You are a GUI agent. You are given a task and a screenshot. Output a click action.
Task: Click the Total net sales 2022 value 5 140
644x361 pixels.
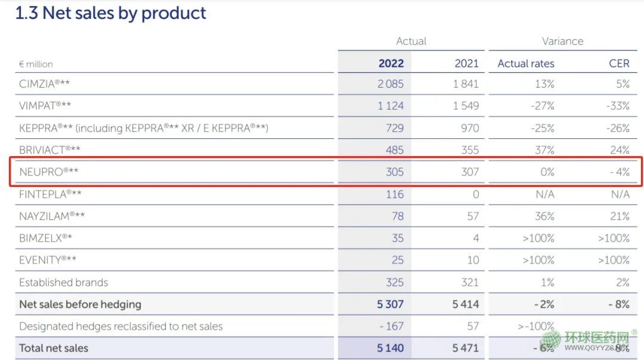390,348
